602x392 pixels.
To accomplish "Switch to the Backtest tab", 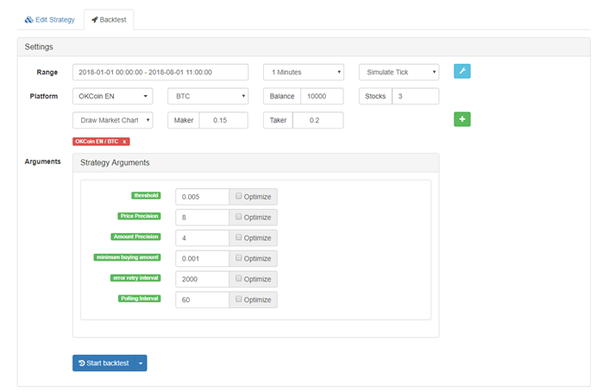I will pos(109,20).
